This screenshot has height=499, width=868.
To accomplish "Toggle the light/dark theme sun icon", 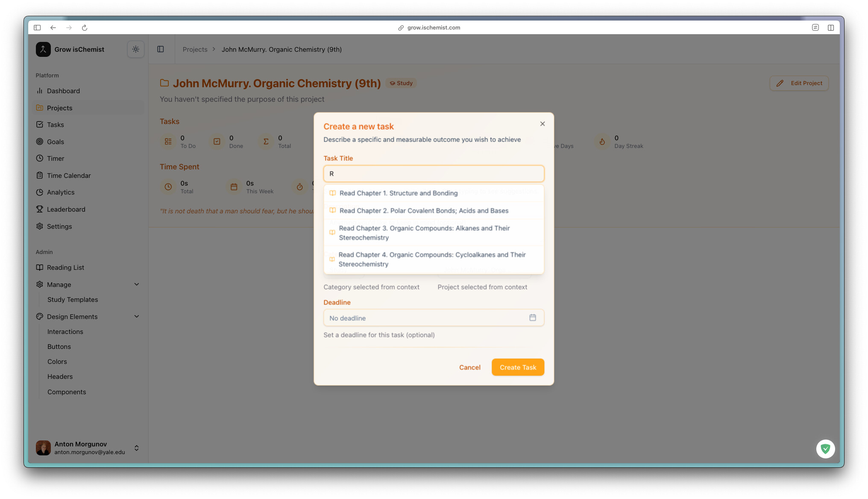I will pyautogui.click(x=135, y=49).
